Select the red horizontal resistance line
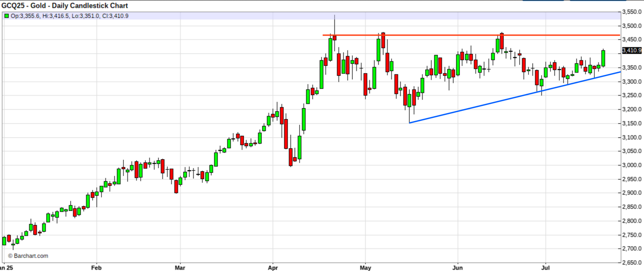644x271 pixels. pos(471,35)
